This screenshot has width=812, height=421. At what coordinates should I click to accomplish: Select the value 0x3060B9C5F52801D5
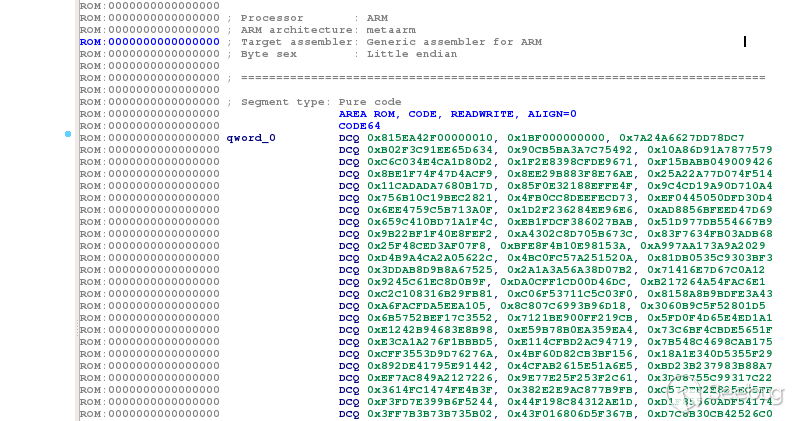click(x=703, y=306)
